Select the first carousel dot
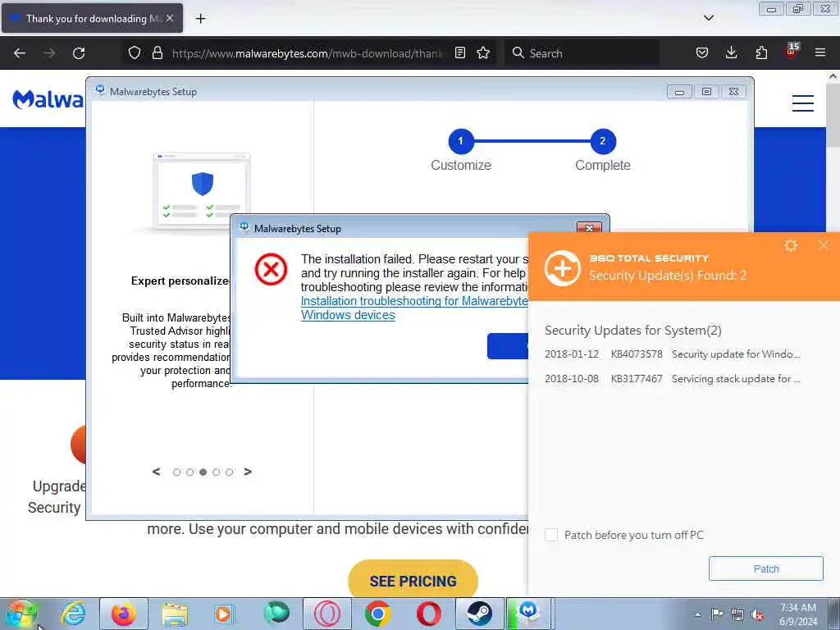This screenshot has height=630, width=840. point(177,472)
